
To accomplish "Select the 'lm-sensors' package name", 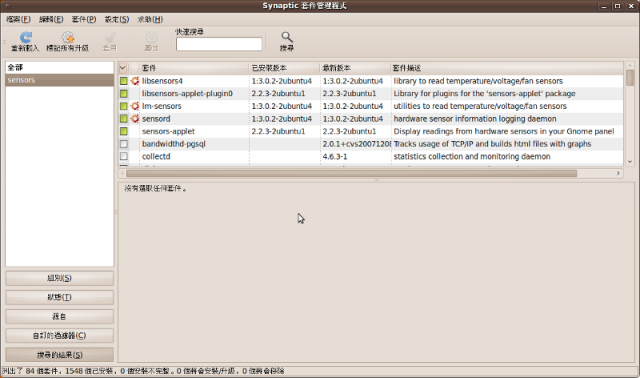I will [x=162, y=106].
